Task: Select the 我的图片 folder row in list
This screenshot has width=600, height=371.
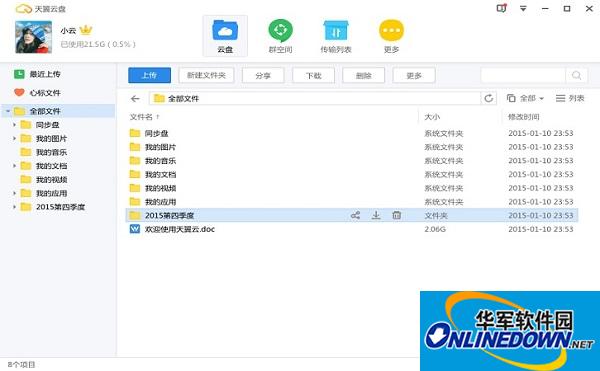Action: 352,147
